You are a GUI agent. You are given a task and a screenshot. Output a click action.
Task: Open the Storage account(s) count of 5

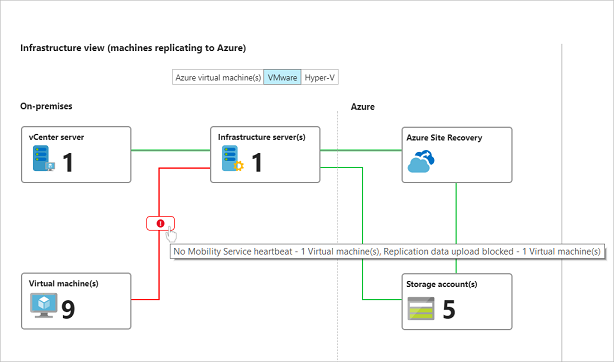[x=449, y=310]
